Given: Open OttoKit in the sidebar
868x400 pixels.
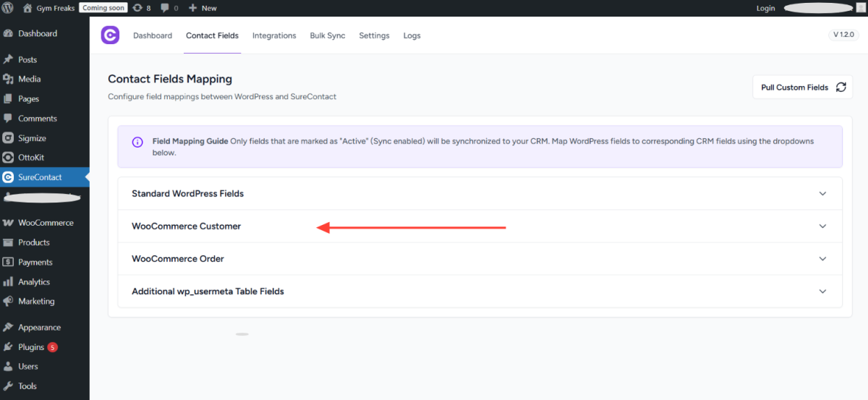Looking at the screenshot, I should point(31,158).
